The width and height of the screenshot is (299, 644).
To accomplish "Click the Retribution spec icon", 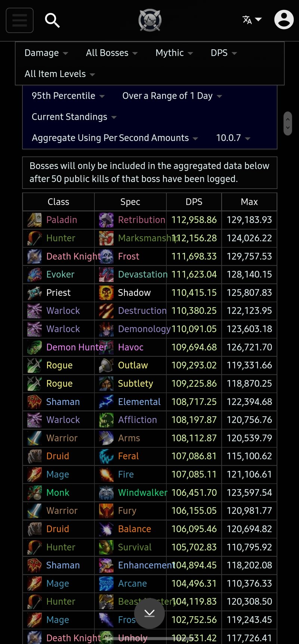I will click(106, 220).
